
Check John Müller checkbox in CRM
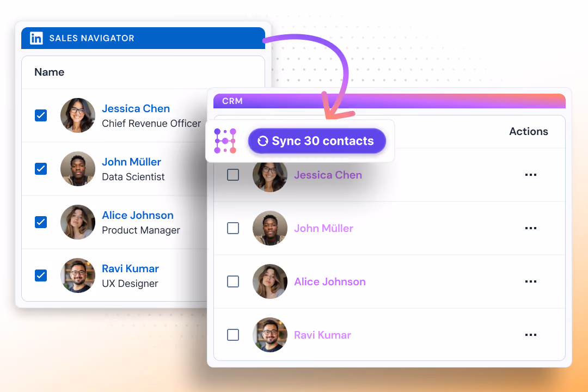pyautogui.click(x=233, y=228)
